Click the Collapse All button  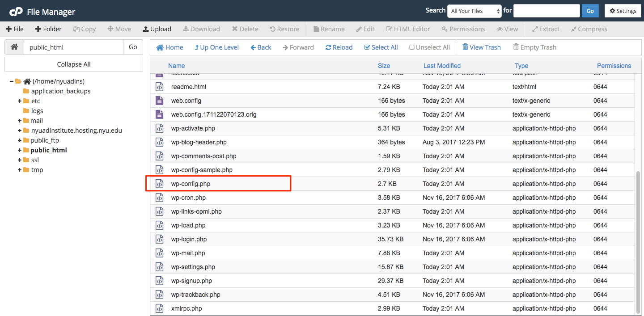click(x=74, y=64)
